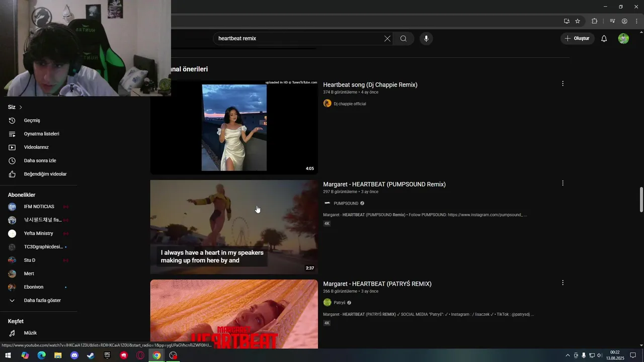The width and height of the screenshot is (644, 362).
Task: Open IFM NOTICIAS subscription
Action: (x=39, y=207)
